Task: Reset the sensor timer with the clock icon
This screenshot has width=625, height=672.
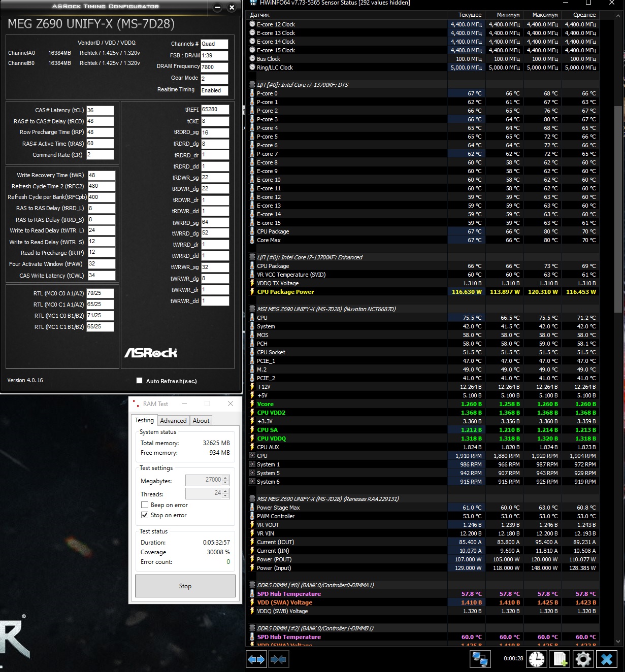Action: point(537,659)
